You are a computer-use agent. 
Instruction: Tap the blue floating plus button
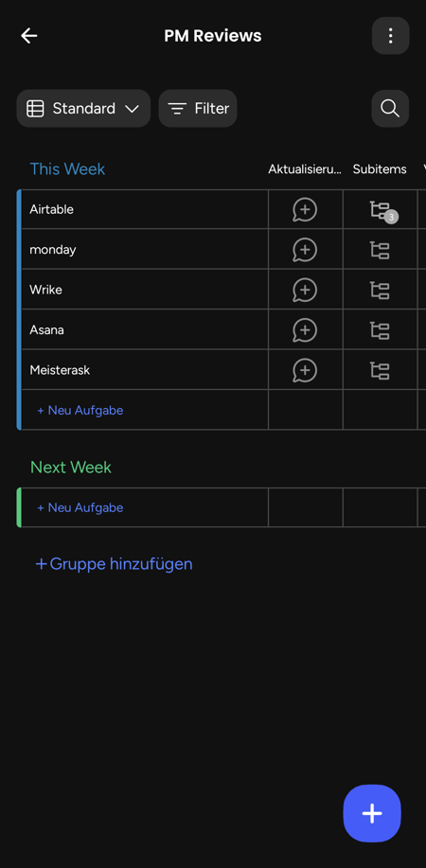tap(372, 813)
